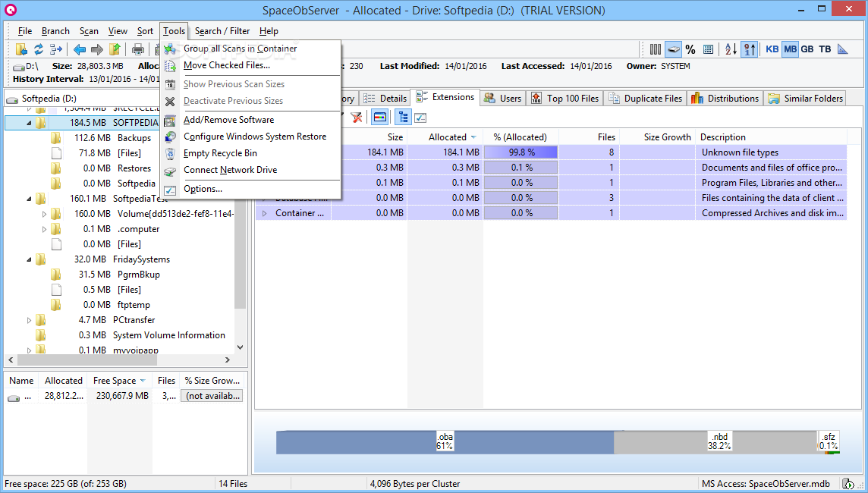Viewport: 868px width, 493px height.
Task: Switch size unit to KB
Action: 772,49
